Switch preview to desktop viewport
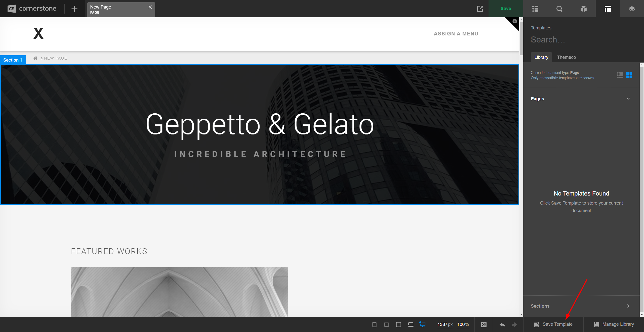 (422, 324)
